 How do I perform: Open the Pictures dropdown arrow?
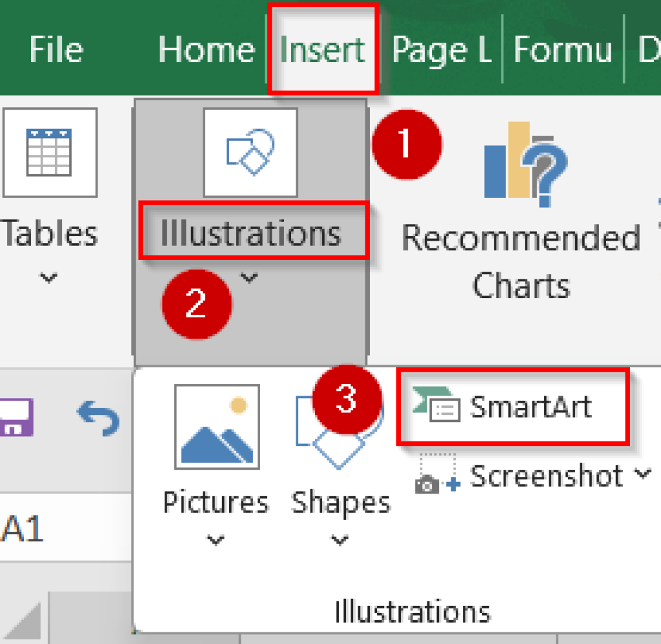point(215,540)
